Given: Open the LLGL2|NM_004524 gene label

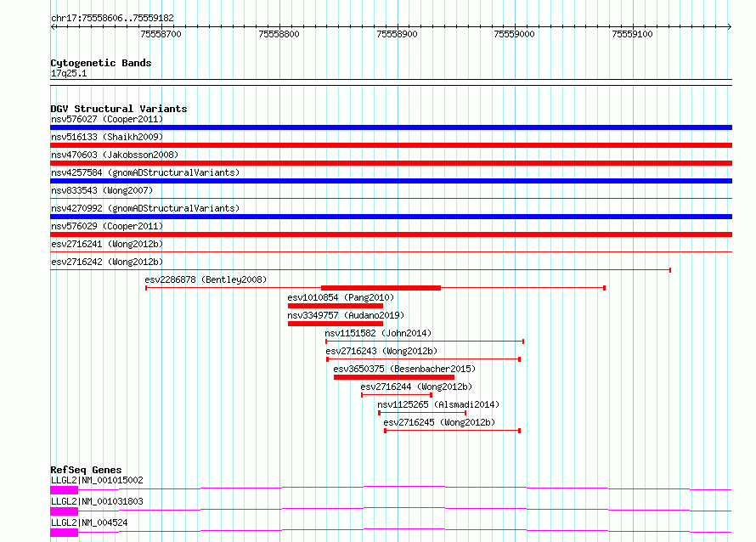Looking at the screenshot, I should 89,522.
